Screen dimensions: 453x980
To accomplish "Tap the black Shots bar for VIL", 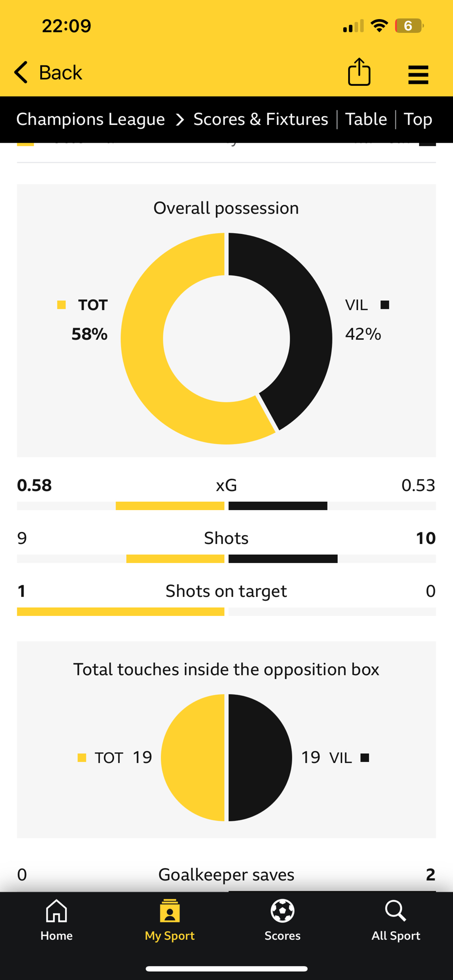I will pyautogui.click(x=283, y=559).
